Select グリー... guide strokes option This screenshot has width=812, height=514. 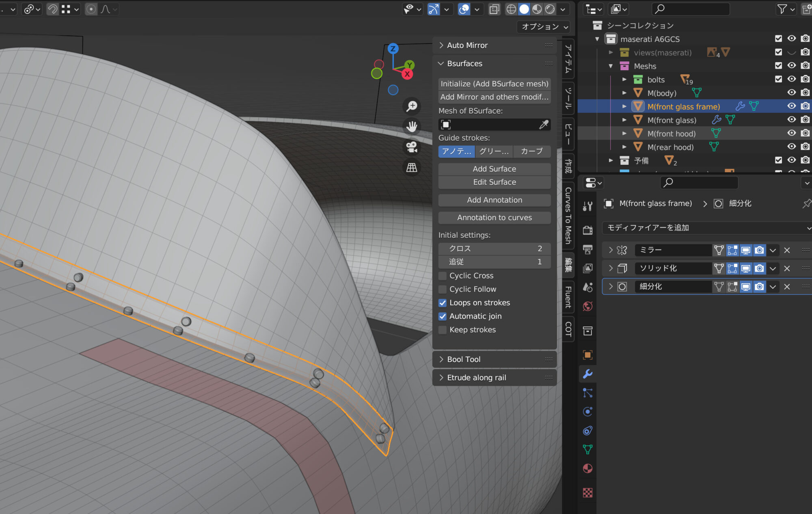(494, 151)
